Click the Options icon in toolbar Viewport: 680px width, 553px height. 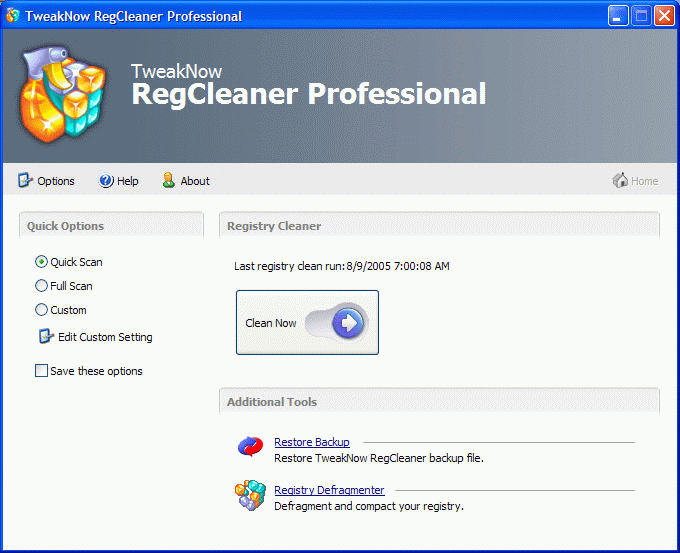click(x=25, y=180)
